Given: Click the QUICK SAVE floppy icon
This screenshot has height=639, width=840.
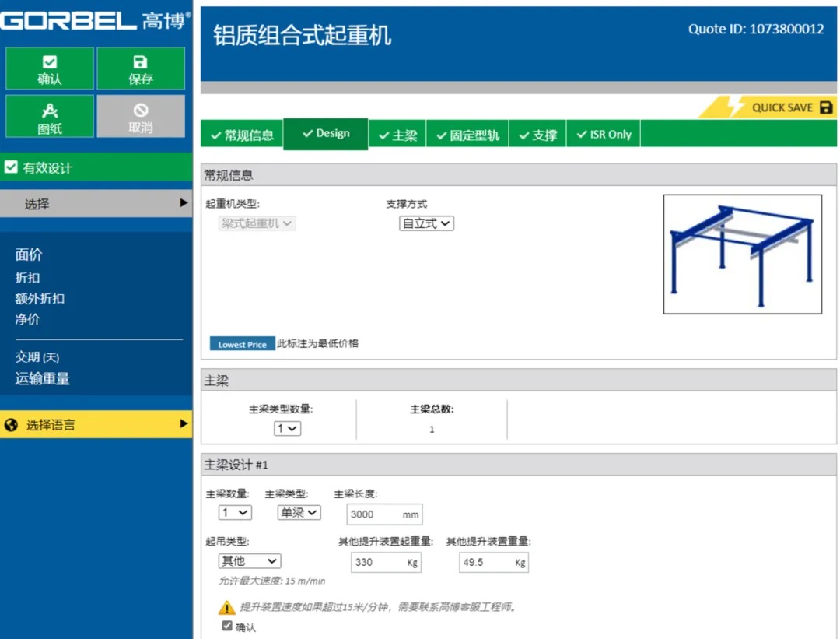Looking at the screenshot, I should click(826, 107).
